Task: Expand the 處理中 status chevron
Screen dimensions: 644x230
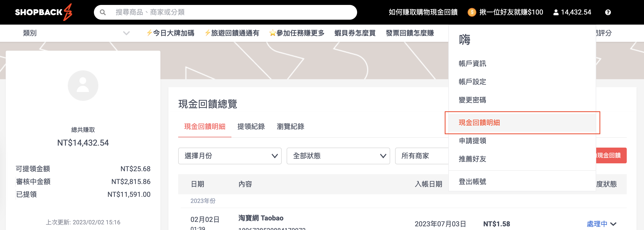Action: pos(613,224)
